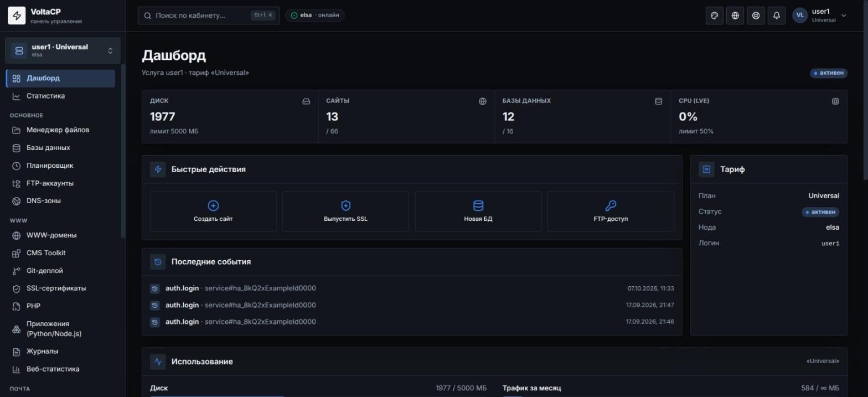
Task: Open Приложения (Python/Node.js) in the sidebar
Action: (61, 329)
